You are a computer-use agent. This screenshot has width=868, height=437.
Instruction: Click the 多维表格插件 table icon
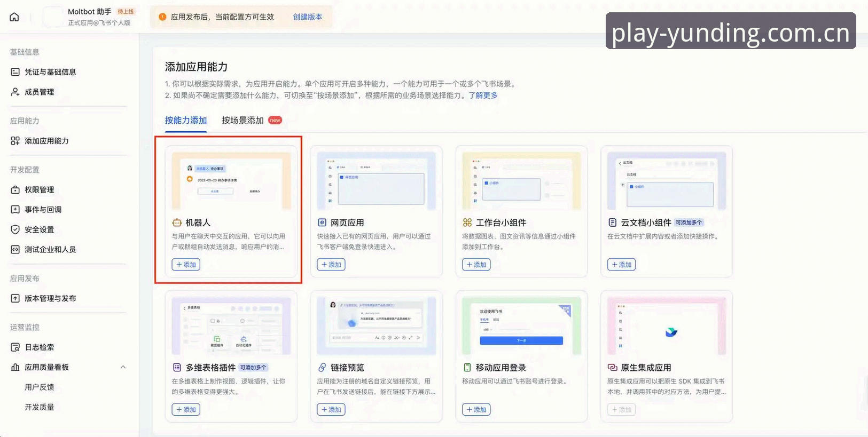(x=177, y=368)
